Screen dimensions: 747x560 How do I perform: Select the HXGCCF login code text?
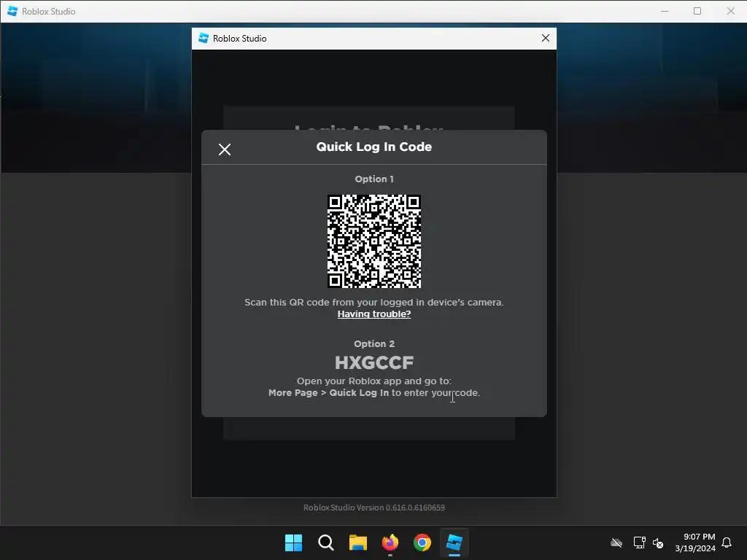point(374,362)
